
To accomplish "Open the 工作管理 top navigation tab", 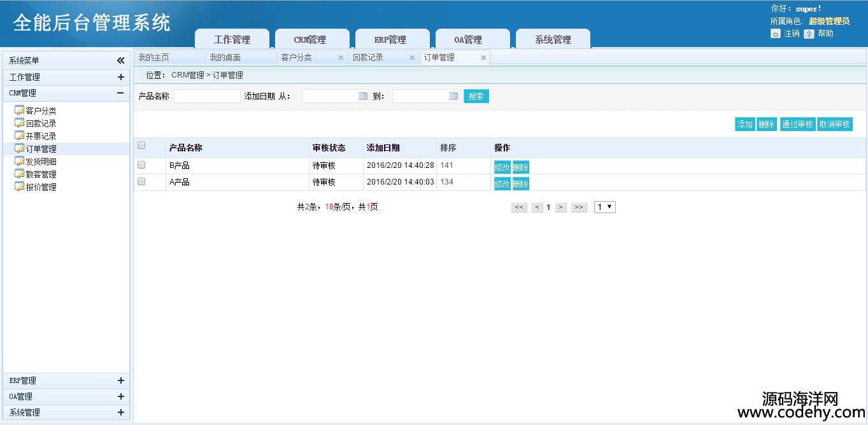I will click(232, 39).
